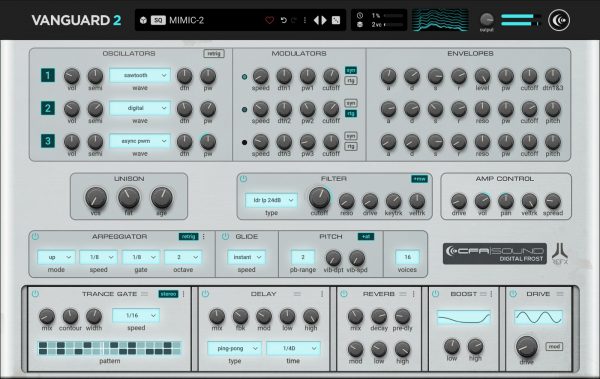600x379 pixels.
Task: Click the arpeggiator retrig button
Action: 189,237
